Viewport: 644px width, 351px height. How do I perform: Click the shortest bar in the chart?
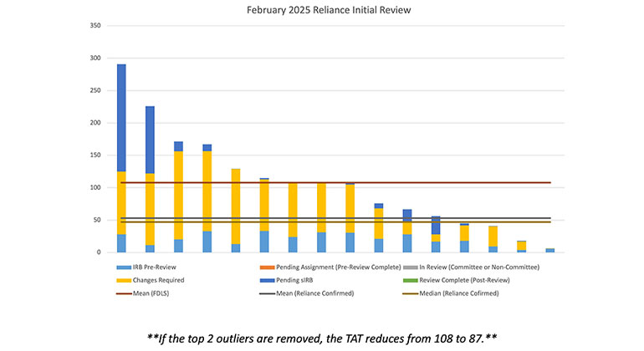549,250
